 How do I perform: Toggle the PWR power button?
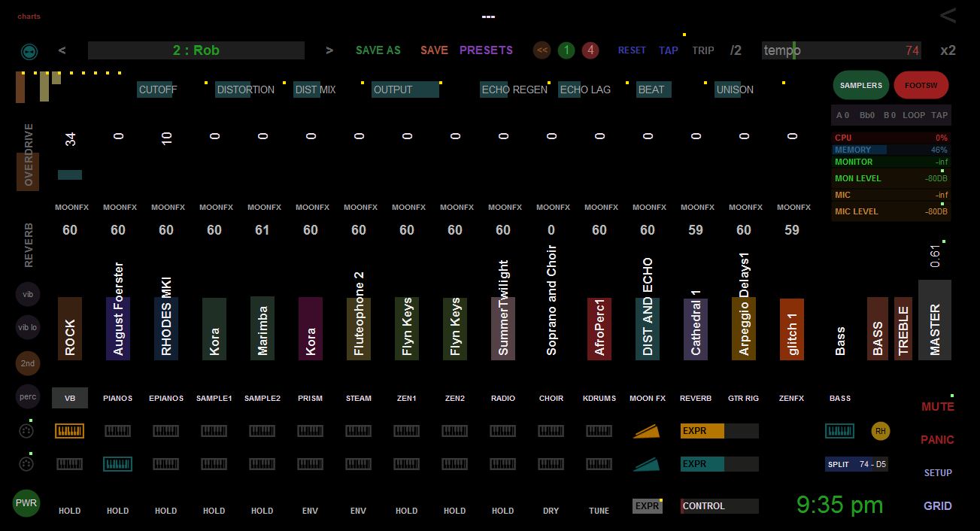click(x=26, y=502)
